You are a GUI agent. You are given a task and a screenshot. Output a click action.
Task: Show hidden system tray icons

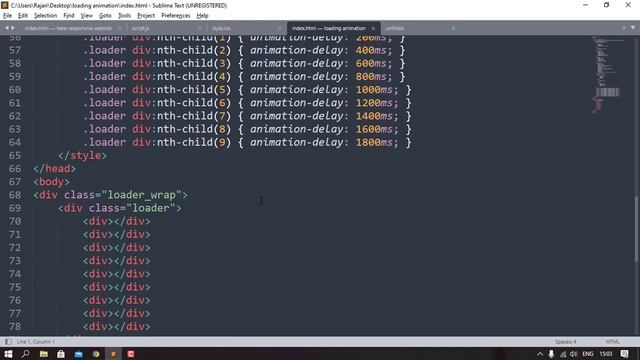(540, 354)
